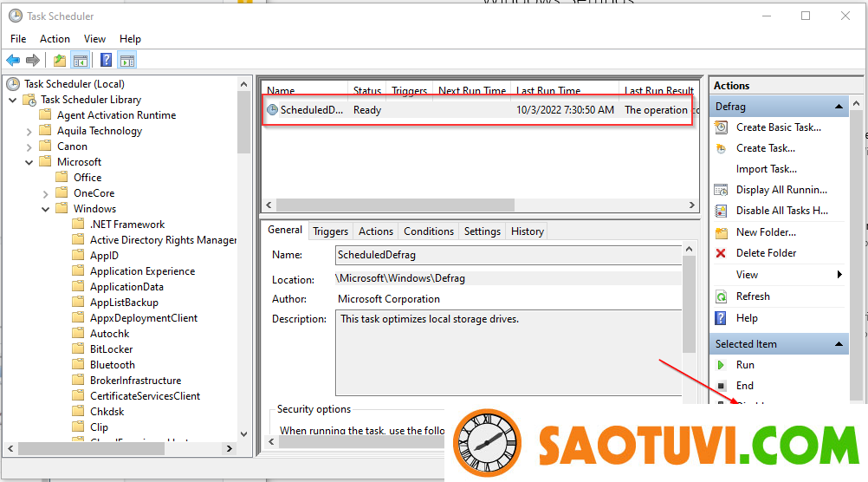Open the Help menu in menu bar
The height and width of the screenshot is (482, 868).
(x=130, y=39)
